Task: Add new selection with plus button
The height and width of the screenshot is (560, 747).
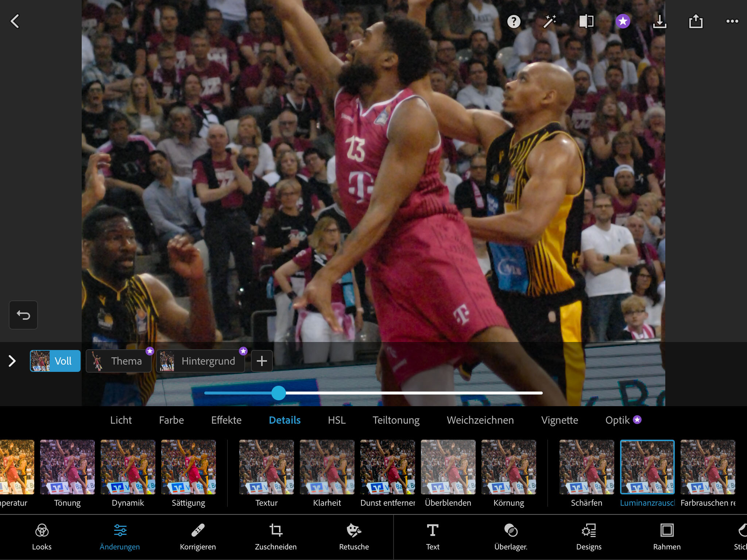Action: 262,361
